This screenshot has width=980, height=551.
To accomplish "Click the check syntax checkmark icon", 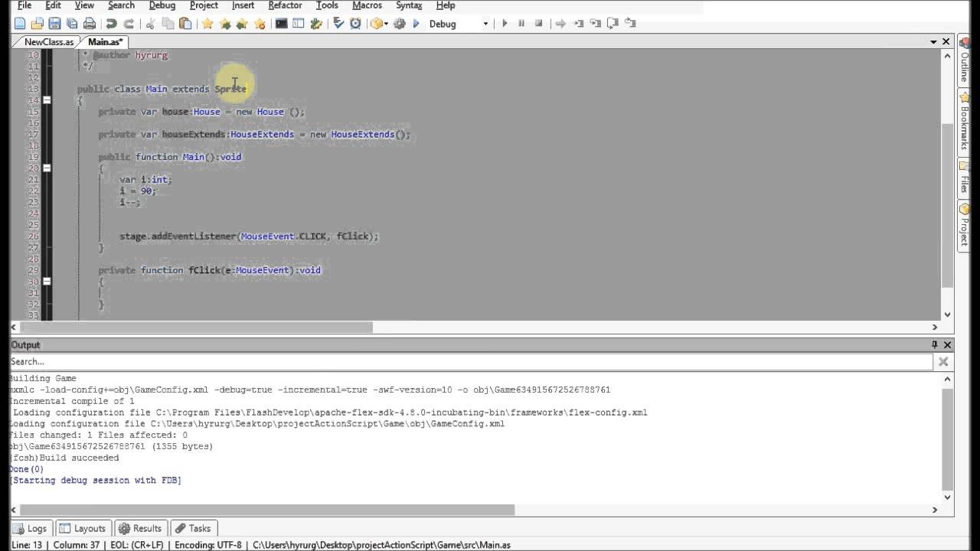I will pyautogui.click(x=338, y=24).
